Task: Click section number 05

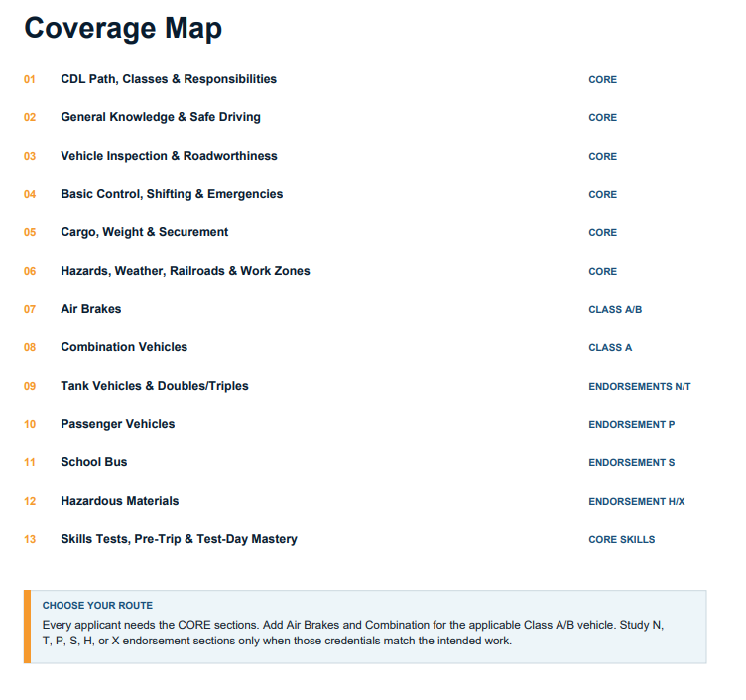Action: point(30,232)
